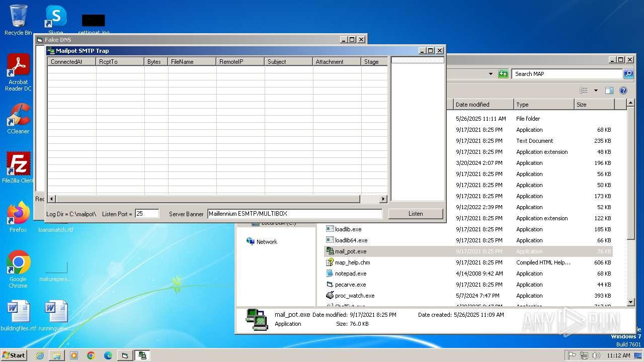The width and height of the screenshot is (644, 362).
Task: Open Google Chrome desktop shortcut
Action: 18,269
